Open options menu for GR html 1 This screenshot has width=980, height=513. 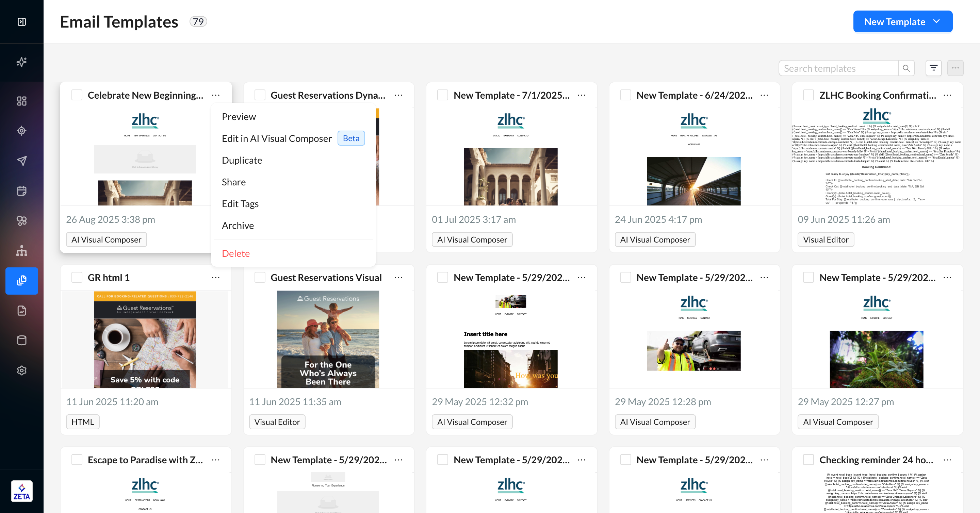[216, 278]
